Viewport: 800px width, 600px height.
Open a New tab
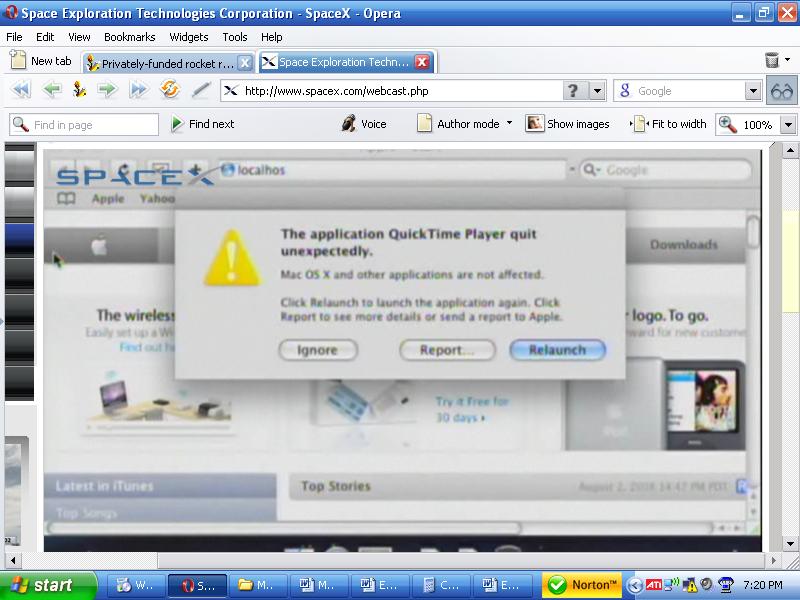[x=41, y=61]
